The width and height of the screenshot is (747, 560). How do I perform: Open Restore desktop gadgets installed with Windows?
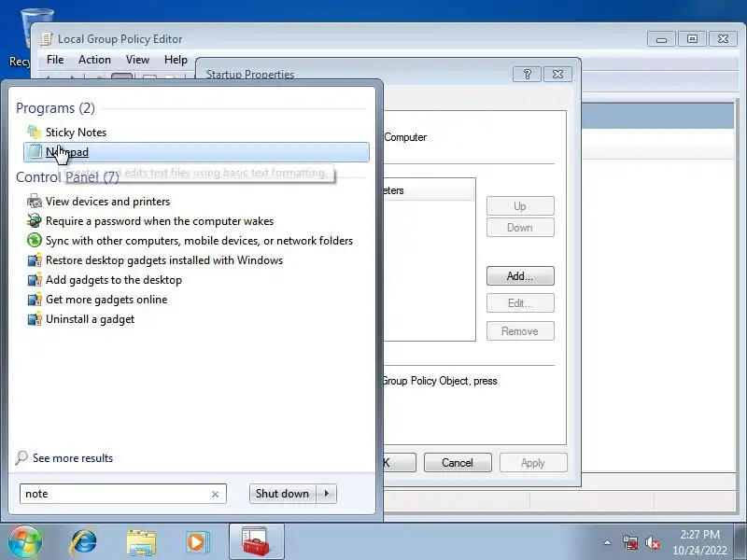click(x=155, y=260)
